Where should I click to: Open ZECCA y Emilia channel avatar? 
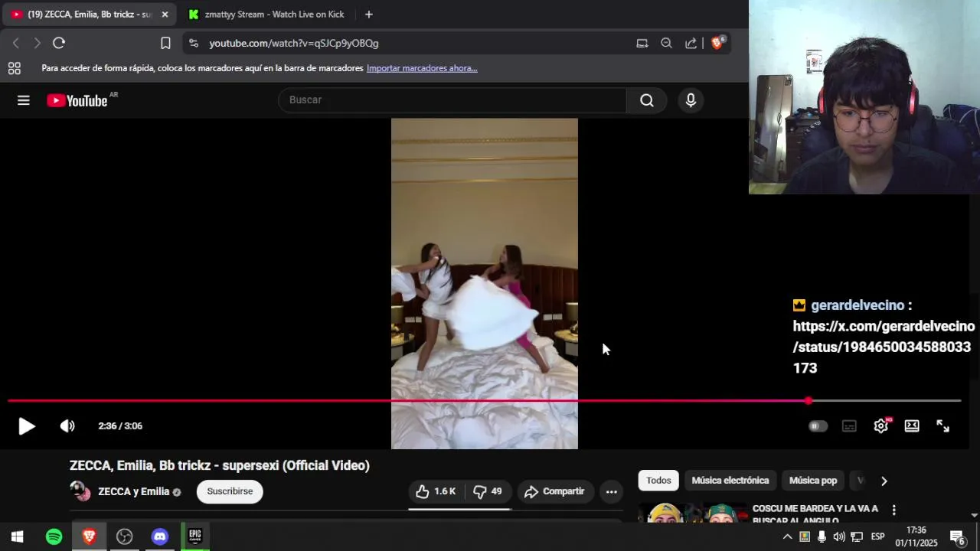tap(80, 491)
